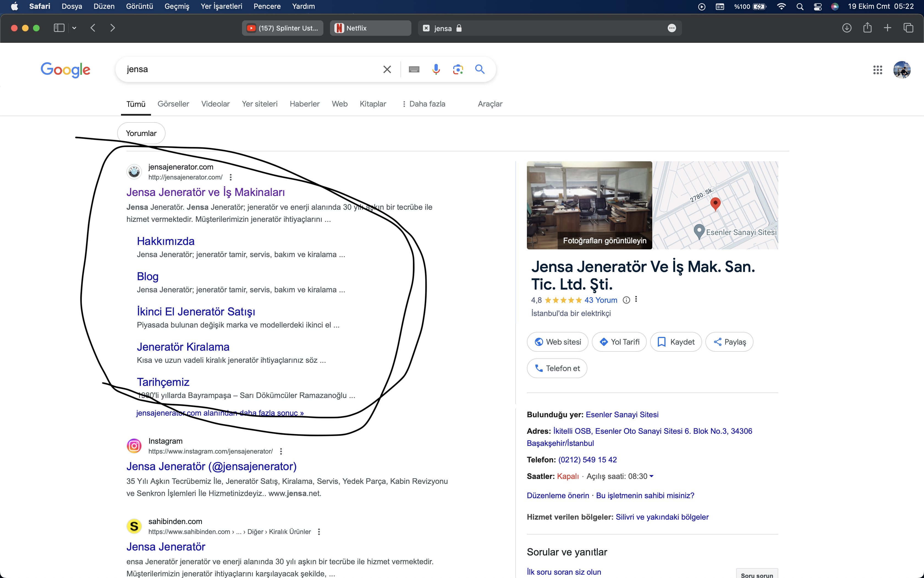Switch to the Splinter YouTube tab
The width and height of the screenshot is (924, 578).
point(282,28)
